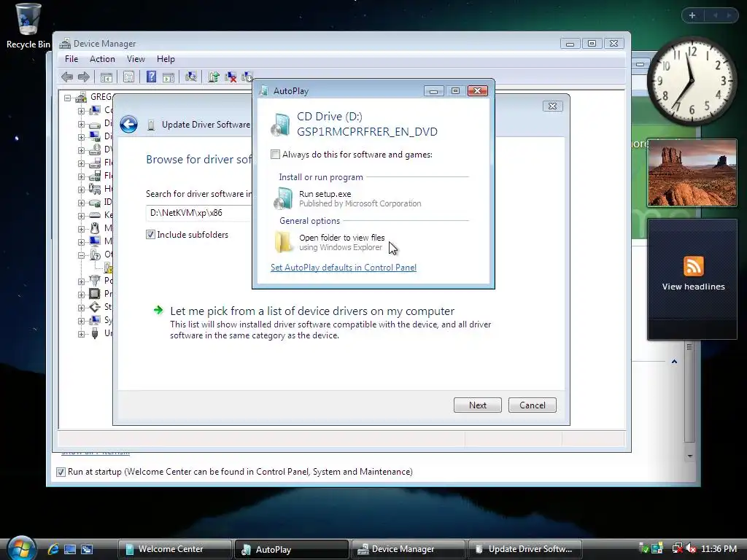747x560 pixels.
Task: Click the Windows Start orb
Action: 21,548
